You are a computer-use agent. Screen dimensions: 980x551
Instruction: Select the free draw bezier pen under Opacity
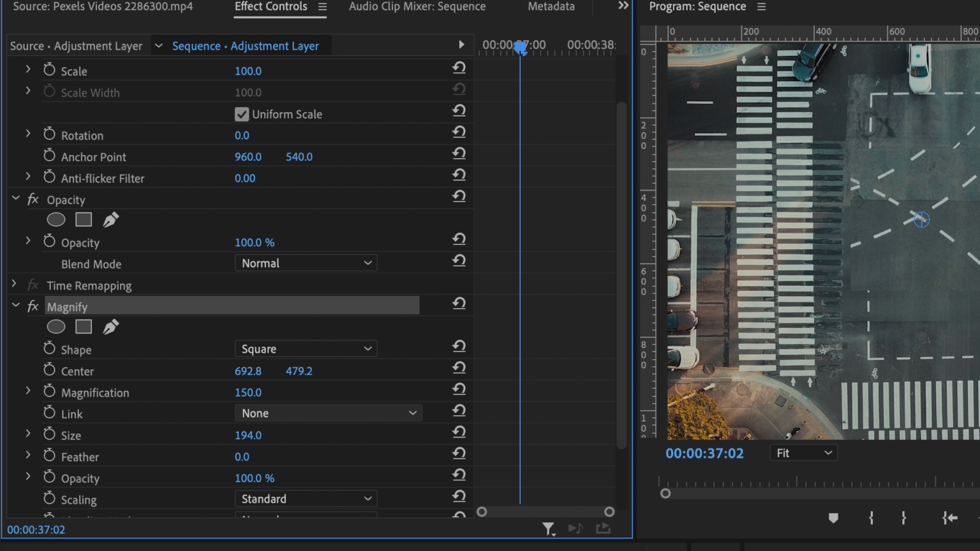110,219
